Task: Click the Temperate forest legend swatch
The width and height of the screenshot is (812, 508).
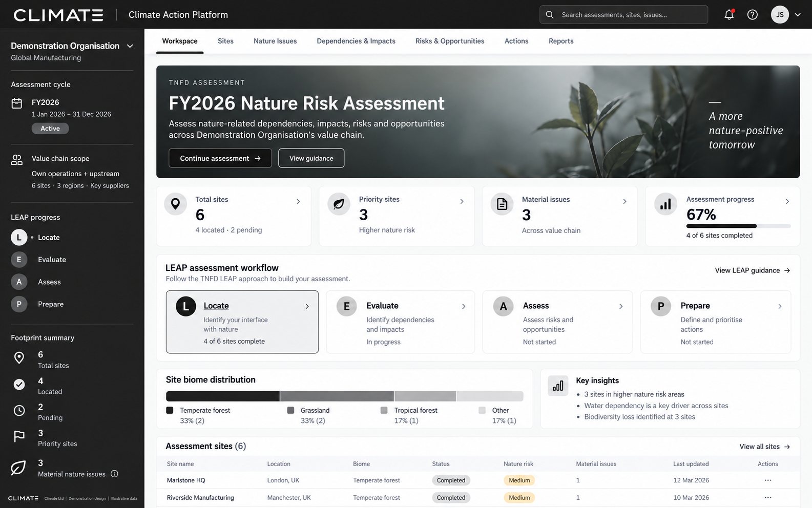Action: tap(170, 410)
